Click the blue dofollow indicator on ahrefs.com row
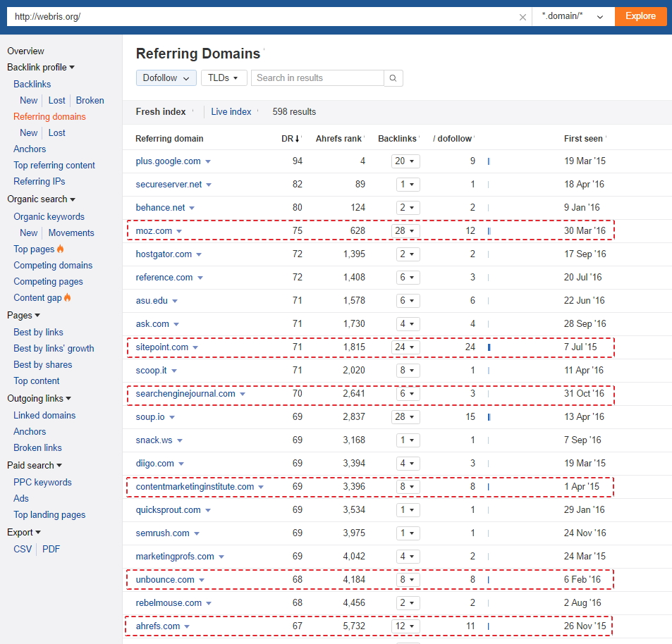The height and width of the screenshot is (644, 672). pos(488,626)
